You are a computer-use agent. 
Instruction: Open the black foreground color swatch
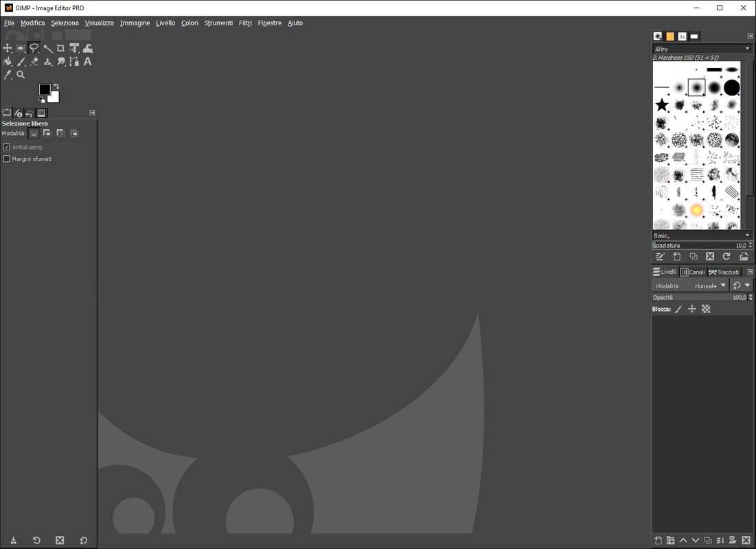click(45, 89)
